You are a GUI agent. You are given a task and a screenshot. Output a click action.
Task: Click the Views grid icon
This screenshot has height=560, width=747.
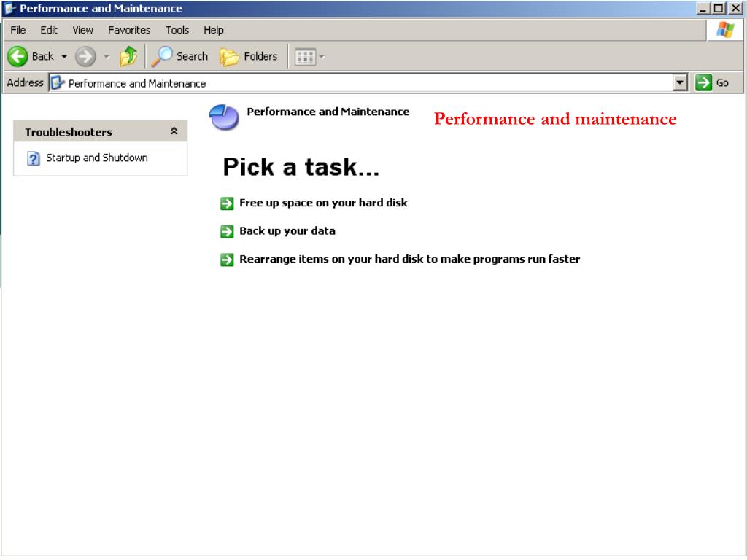click(305, 57)
